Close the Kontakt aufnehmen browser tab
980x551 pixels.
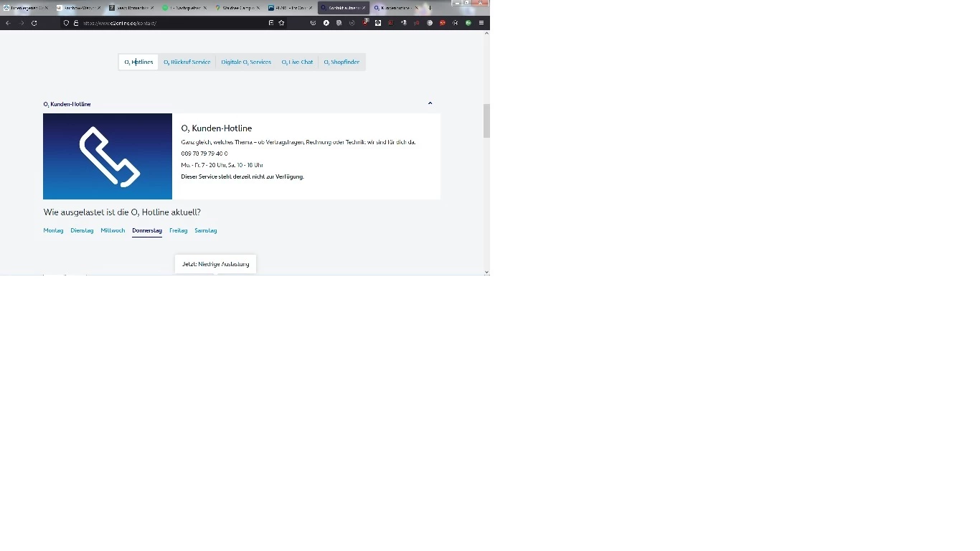(364, 8)
